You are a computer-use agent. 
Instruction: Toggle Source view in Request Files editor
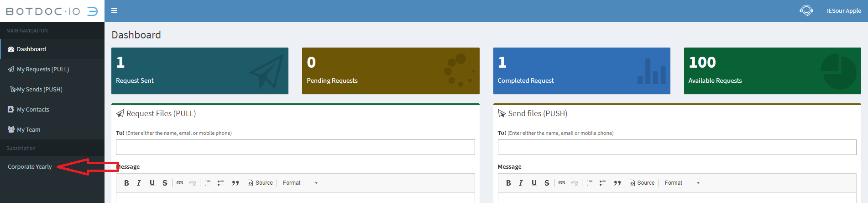(260, 183)
